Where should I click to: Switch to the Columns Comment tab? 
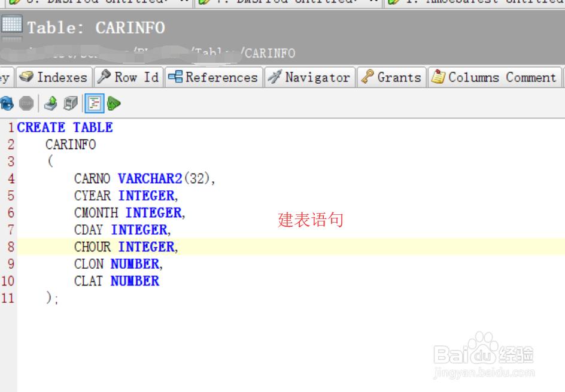tap(495, 77)
